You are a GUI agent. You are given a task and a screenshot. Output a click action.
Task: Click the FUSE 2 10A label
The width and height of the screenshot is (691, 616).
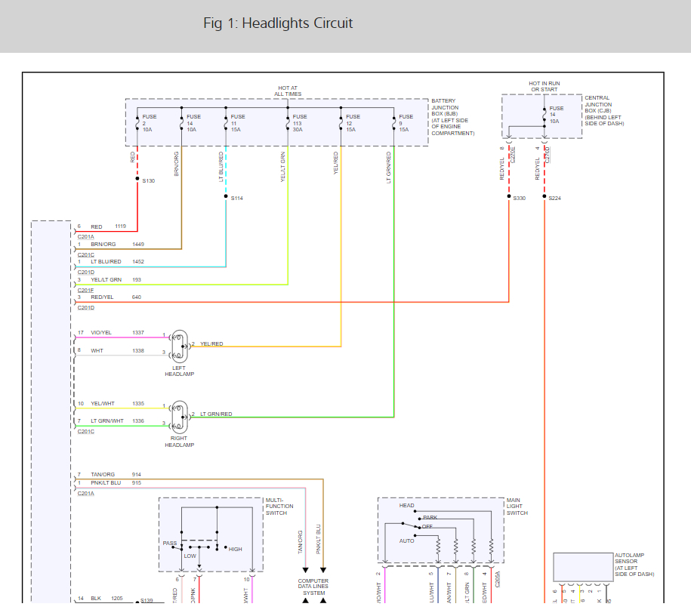tap(149, 123)
